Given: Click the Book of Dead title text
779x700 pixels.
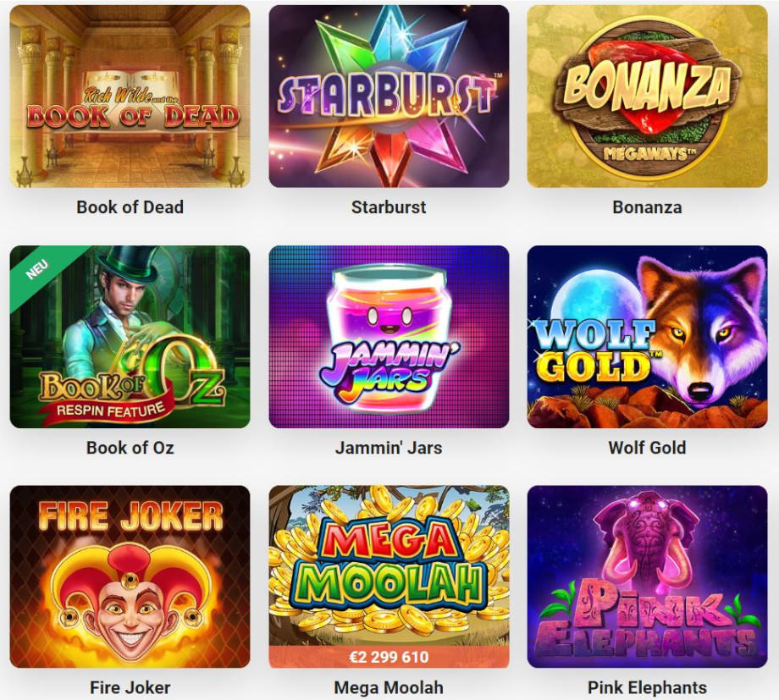Looking at the screenshot, I should 130,207.
